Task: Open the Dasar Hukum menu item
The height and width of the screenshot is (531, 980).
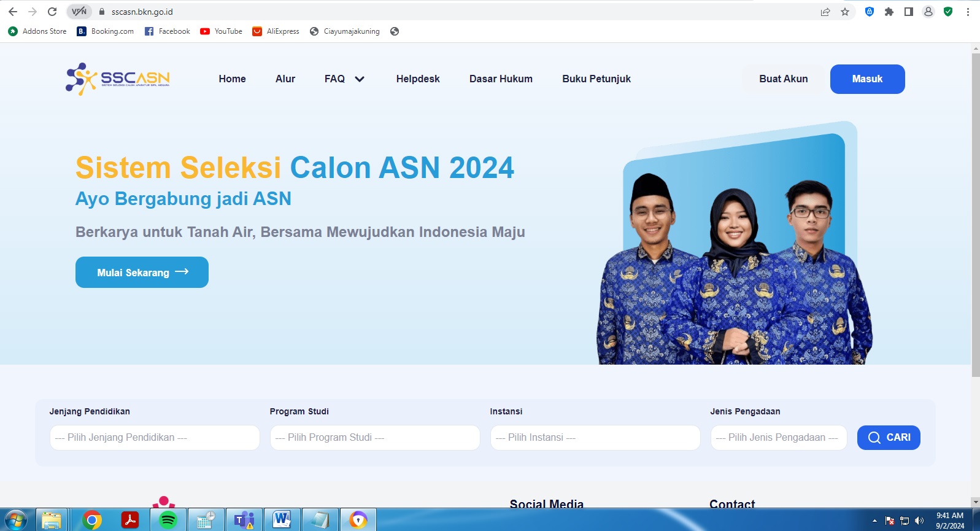Action: (501, 79)
